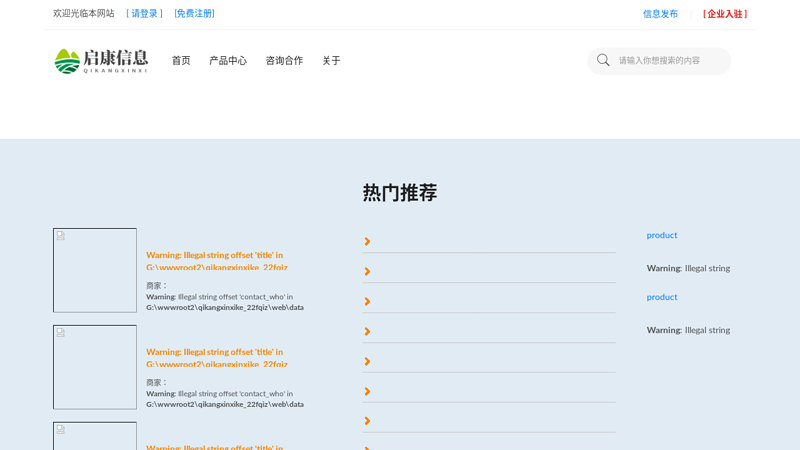
Task: Click the 启康信息 site logo
Action: [101, 61]
